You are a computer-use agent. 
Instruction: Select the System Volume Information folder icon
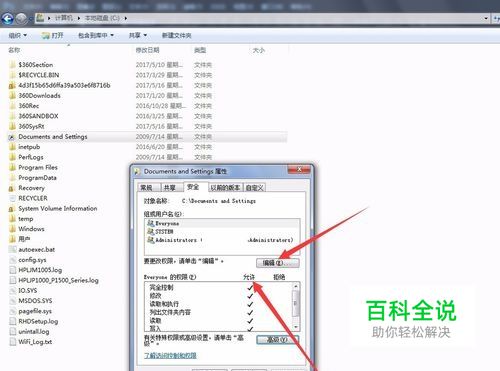pyautogui.click(x=12, y=209)
